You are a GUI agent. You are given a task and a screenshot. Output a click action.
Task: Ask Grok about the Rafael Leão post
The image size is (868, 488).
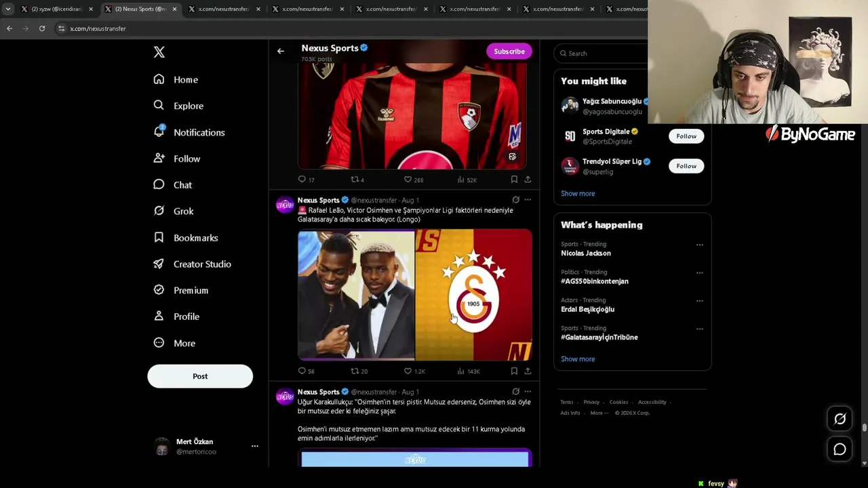point(515,200)
